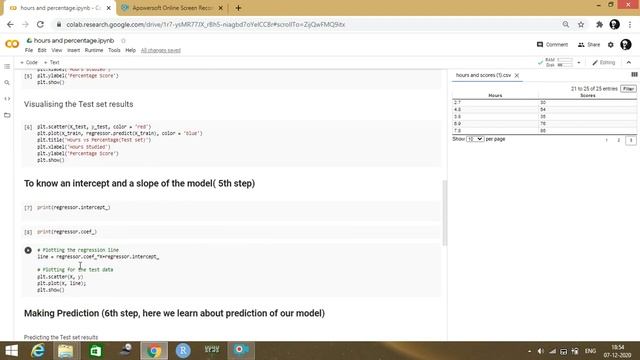Screen dimensions: 640x360
Task: Open the Files folder sidebar icon
Action: coord(7,115)
